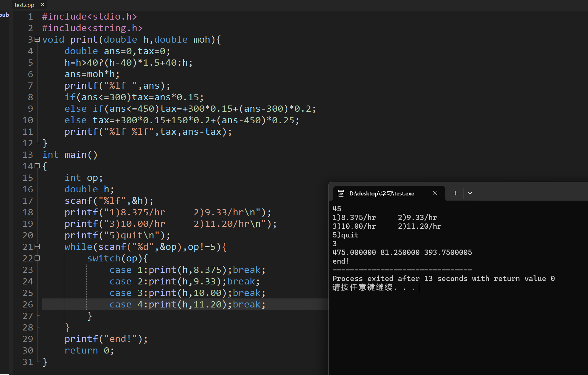Image resolution: width=588 pixels, height=375 pixels.
Task: Collapse the switch block fold at line 22
Action: (x=37, y=258)
